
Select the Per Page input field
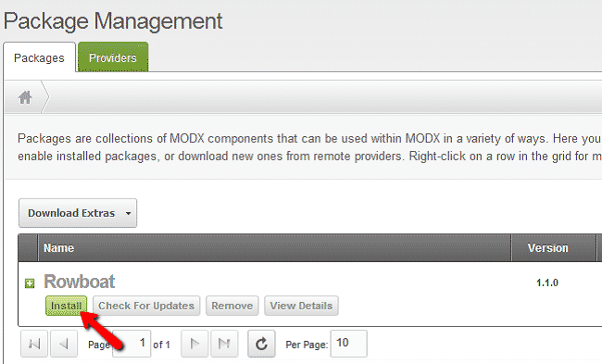[348, 344]
